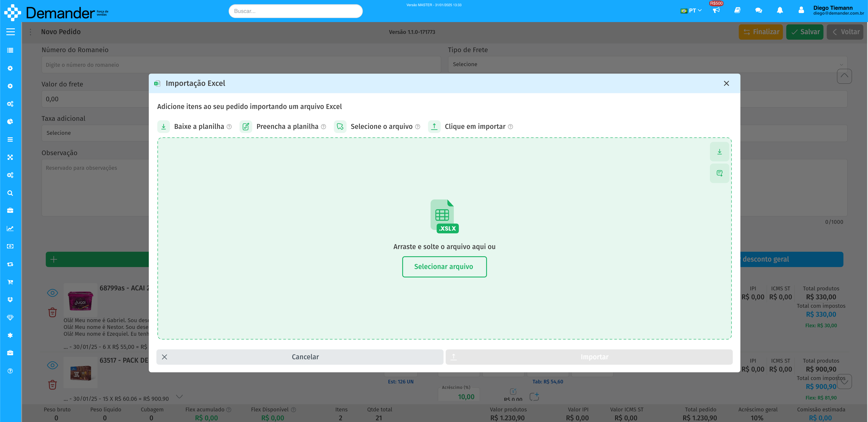Click the download icon beside Baixe a planilha

point(163,127)
